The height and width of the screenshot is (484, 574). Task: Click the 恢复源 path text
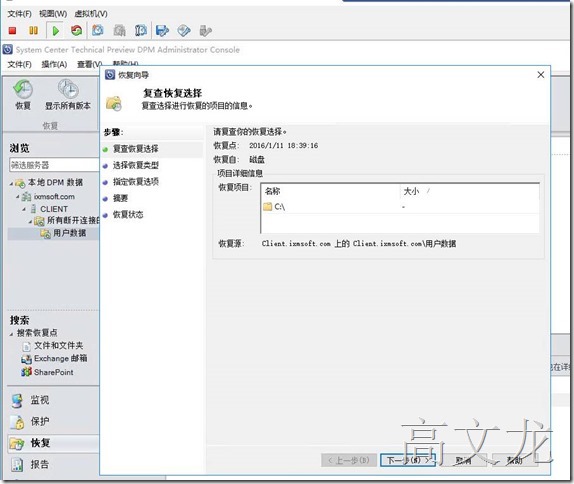[359, 244]
